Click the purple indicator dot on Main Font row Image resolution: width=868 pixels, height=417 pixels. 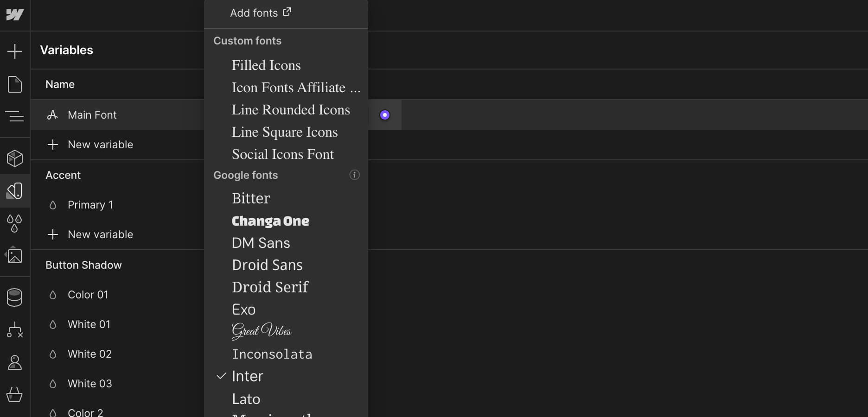(385, 115)
